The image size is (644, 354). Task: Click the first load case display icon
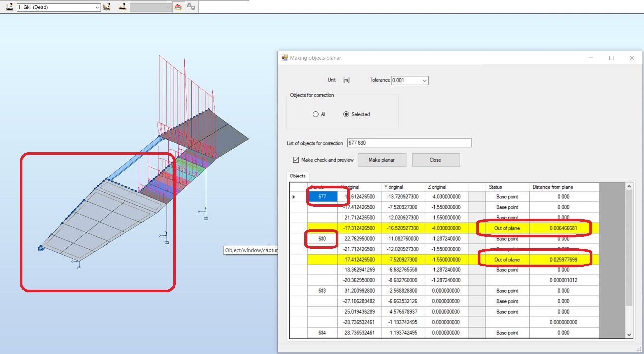point(9,7)
